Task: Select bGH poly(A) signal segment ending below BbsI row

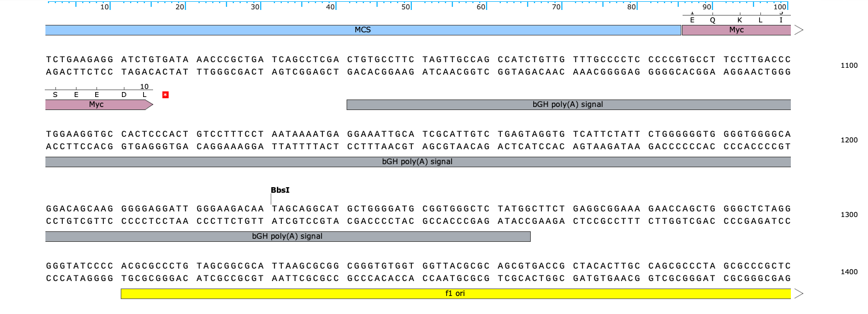Action: 287,236
